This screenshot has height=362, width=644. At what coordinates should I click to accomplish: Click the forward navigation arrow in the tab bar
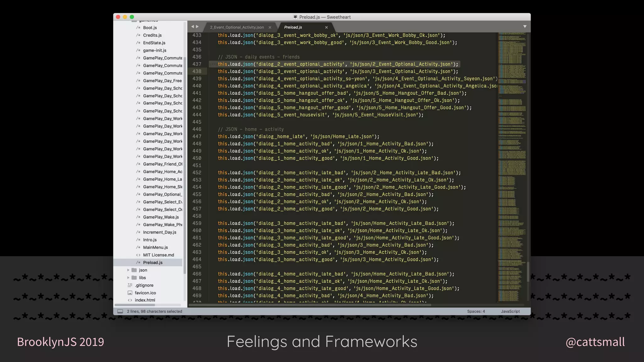tap(197, 27)
